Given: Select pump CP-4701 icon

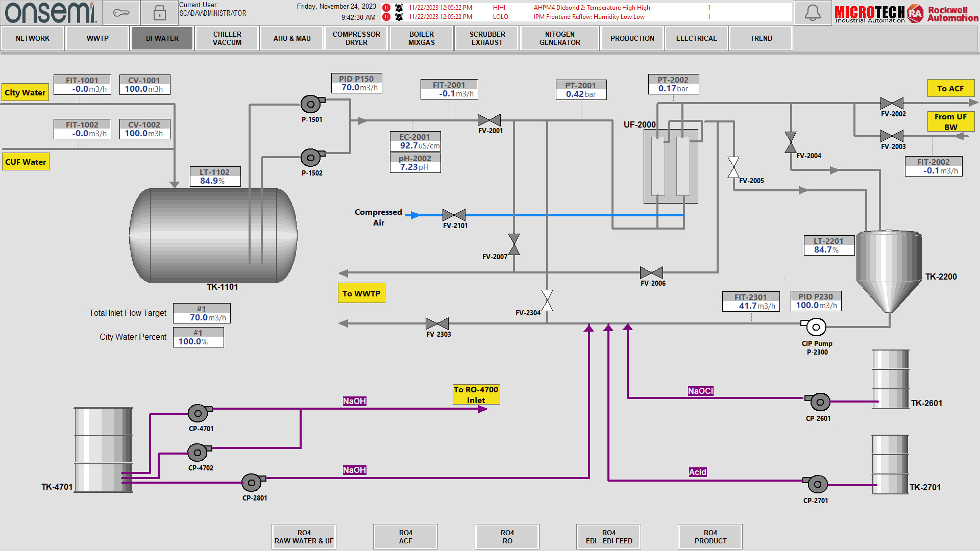Looking at the screenshot, I should 198,413.
